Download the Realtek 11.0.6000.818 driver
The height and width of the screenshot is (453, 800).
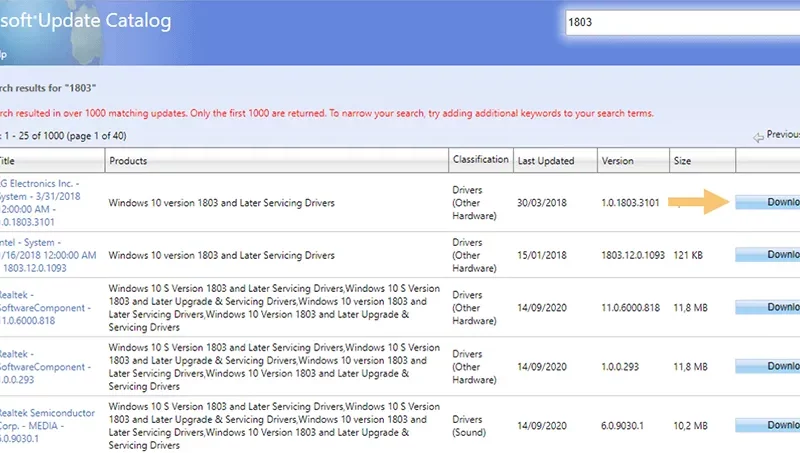coord(768,307)
